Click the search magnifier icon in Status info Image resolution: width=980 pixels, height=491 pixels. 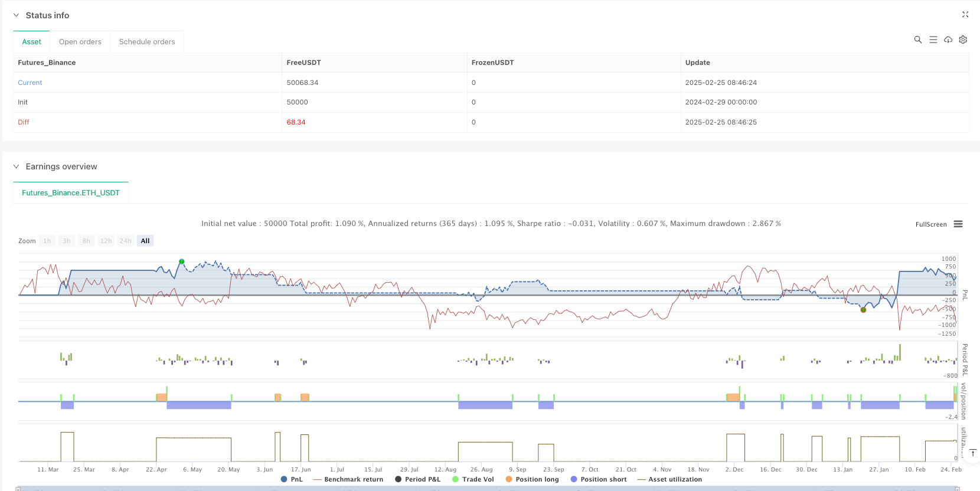coord(917,40)
